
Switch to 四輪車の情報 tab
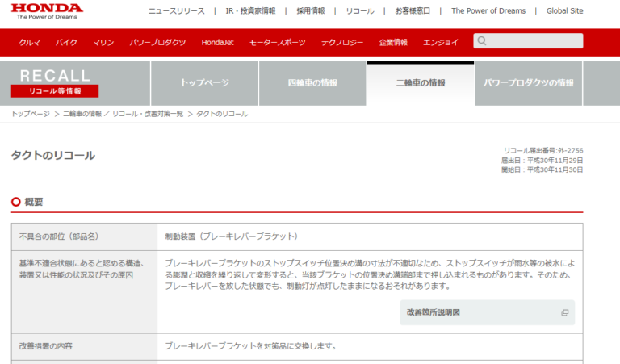click(312, 83)
